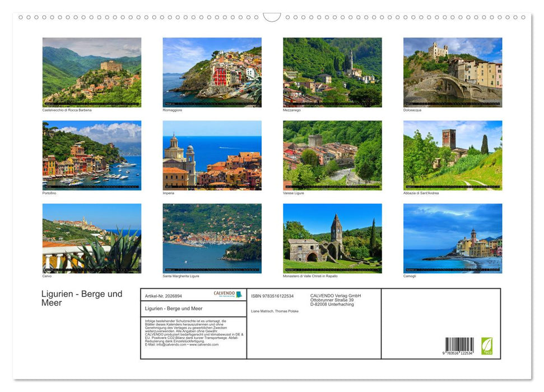Click the Varese Ligure path image
544x392 pixels.
332,155
